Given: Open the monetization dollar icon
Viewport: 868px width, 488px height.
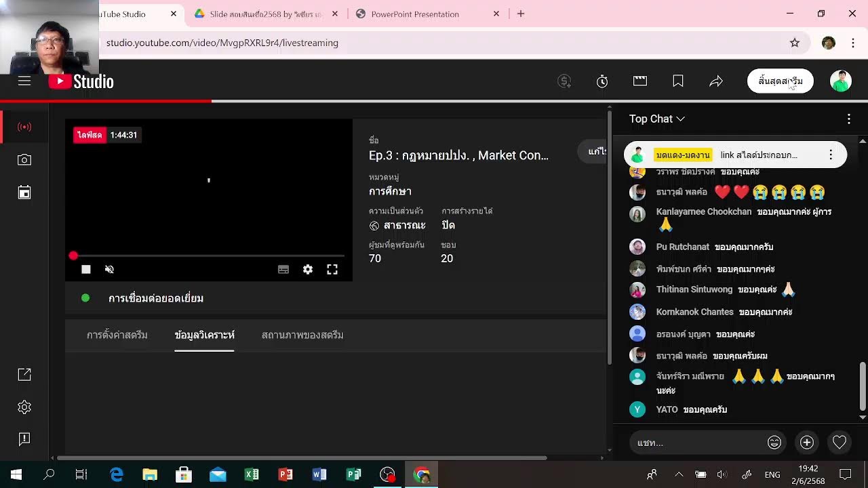Looking at the screenshot, I should click(564, 81).
